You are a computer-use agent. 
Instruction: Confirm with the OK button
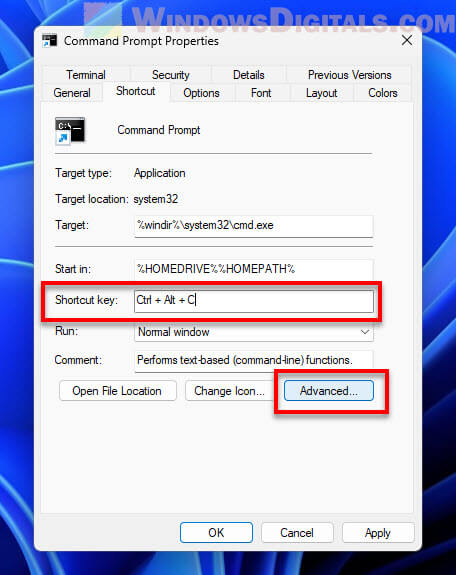[216, 532]
